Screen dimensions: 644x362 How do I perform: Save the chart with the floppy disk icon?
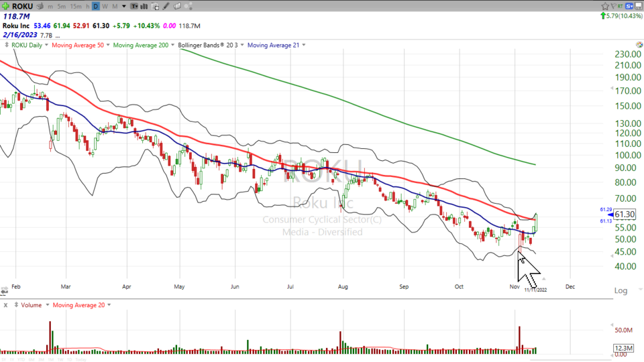click(x=639, y=6)
